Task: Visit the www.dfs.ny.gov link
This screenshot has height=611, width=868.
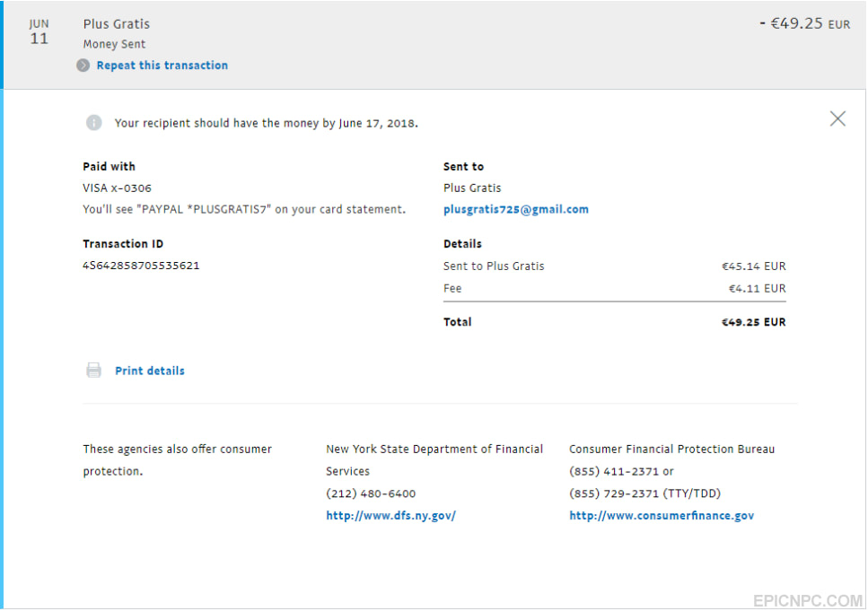Action: (x=390, y=515)
